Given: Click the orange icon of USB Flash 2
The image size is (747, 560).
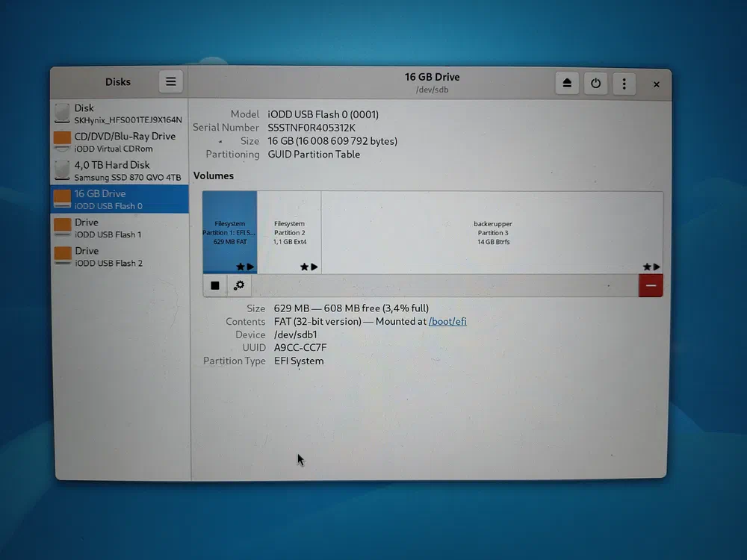Looking at the screenshot, I should pos(63,256).
